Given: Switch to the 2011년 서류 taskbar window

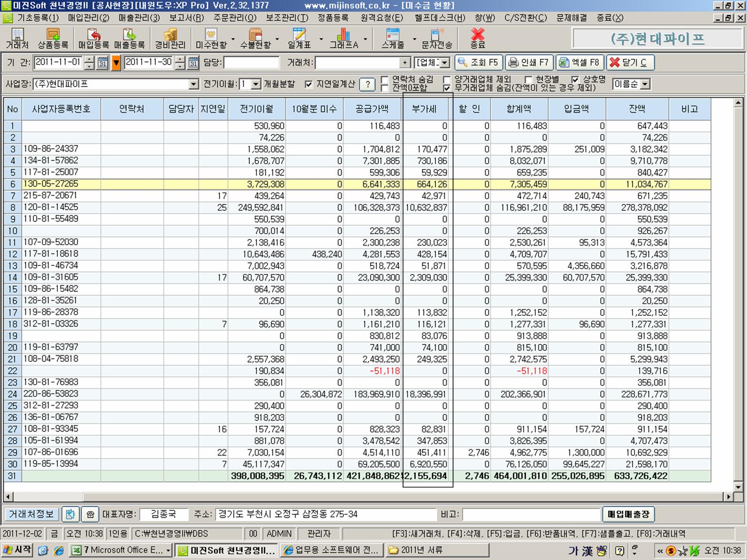Looking at the screenshot, I should pos(437,550).
